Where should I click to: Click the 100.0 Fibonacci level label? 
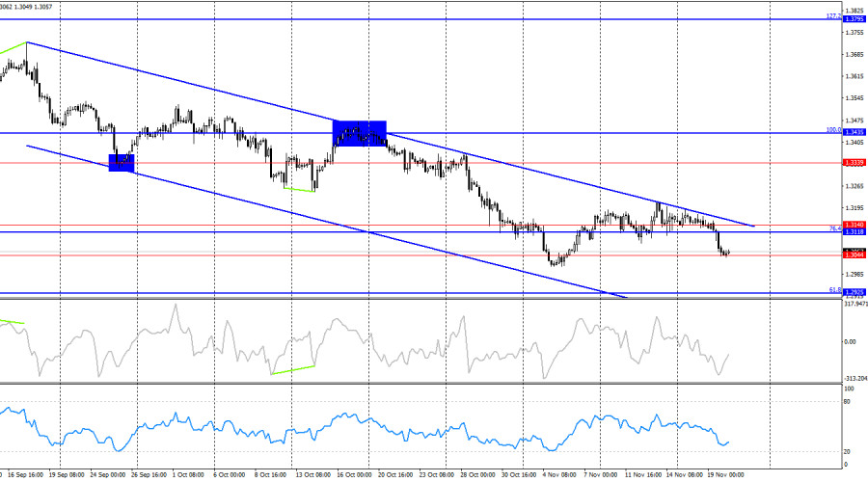point(832,128)
